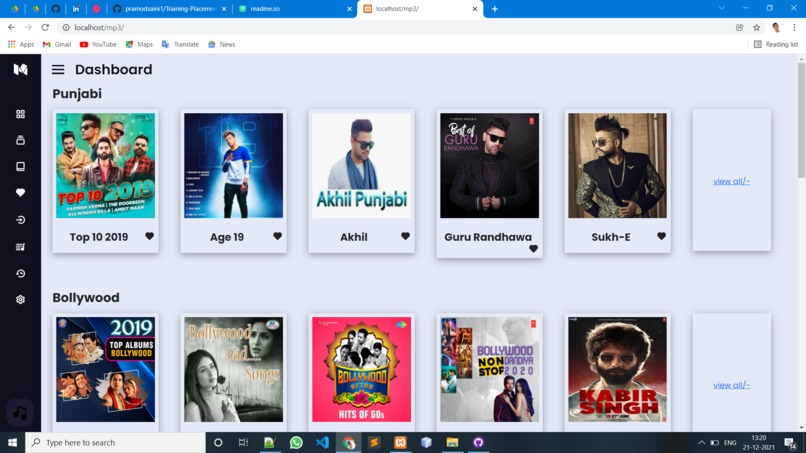Image resolution: width=806 pixels, height=453 pixels.
Task: Favorite the Age 19 album
Action: pos(278,236)
